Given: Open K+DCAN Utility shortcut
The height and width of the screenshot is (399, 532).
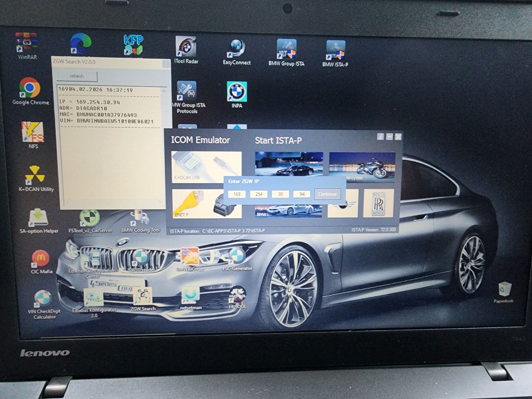Looking at the screenshot, I should [x=36, y=178].
